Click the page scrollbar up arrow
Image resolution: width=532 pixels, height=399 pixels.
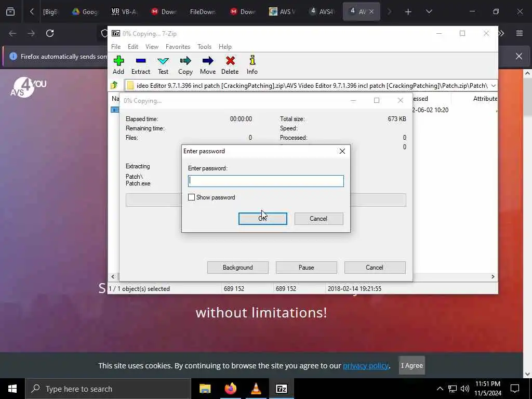click(x=527, y=73)
